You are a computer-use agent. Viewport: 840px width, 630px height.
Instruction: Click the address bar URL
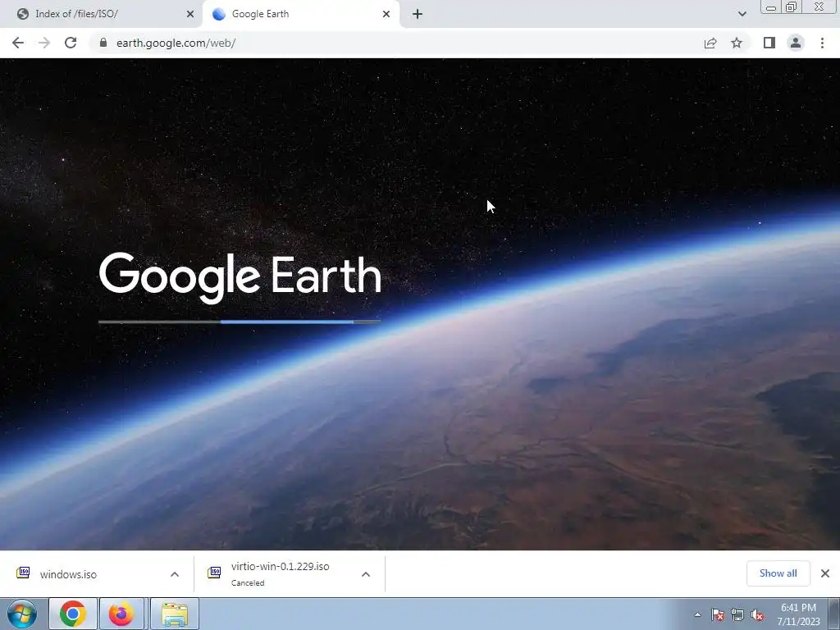(176, 43)
